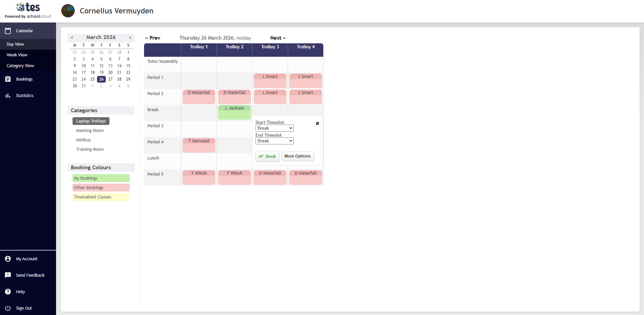This screenshot has width=644, height=315.
Task: Click the Sign Out power icon
Action: [x=8, y=308]
